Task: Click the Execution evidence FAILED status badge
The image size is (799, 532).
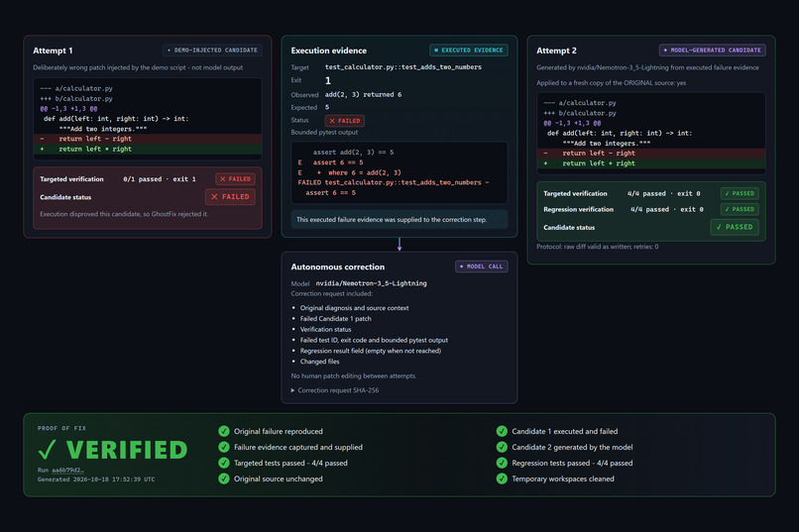Action: 344,121
